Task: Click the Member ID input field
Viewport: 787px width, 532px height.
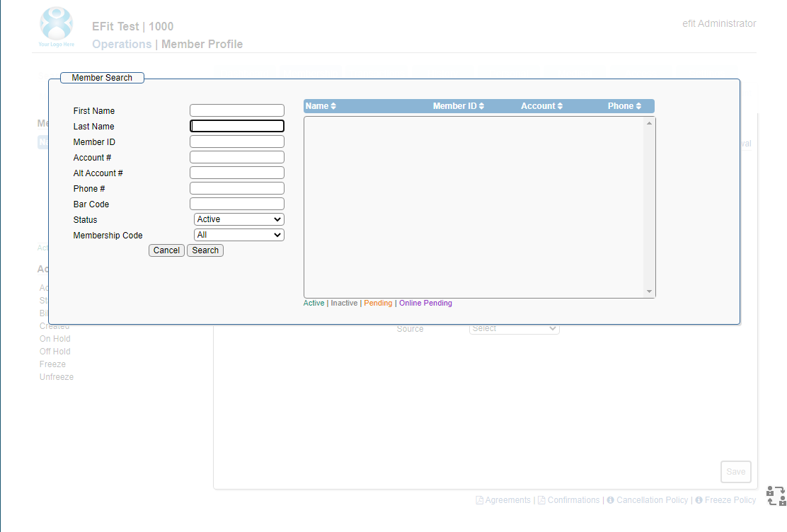Action: coord(237,141)
